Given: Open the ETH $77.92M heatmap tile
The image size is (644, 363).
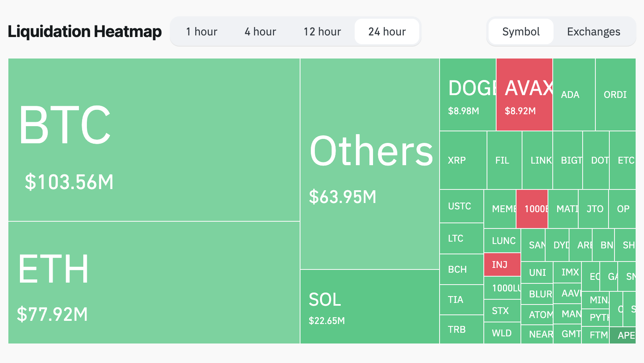Looking at the screenshot, I should pos(154,283).
